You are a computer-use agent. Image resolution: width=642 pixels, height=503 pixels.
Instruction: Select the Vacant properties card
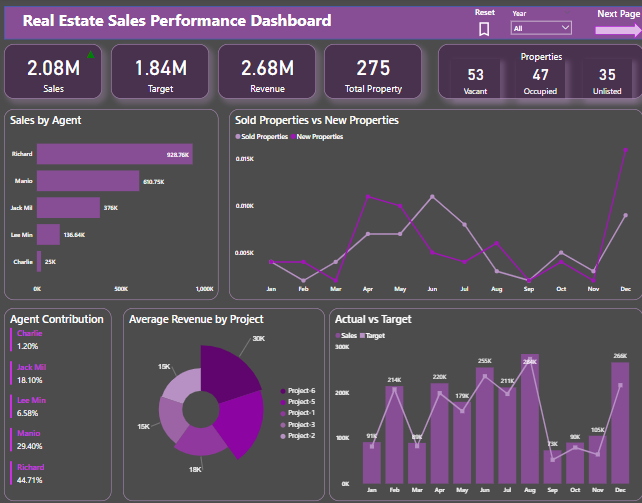click(475, 79)
